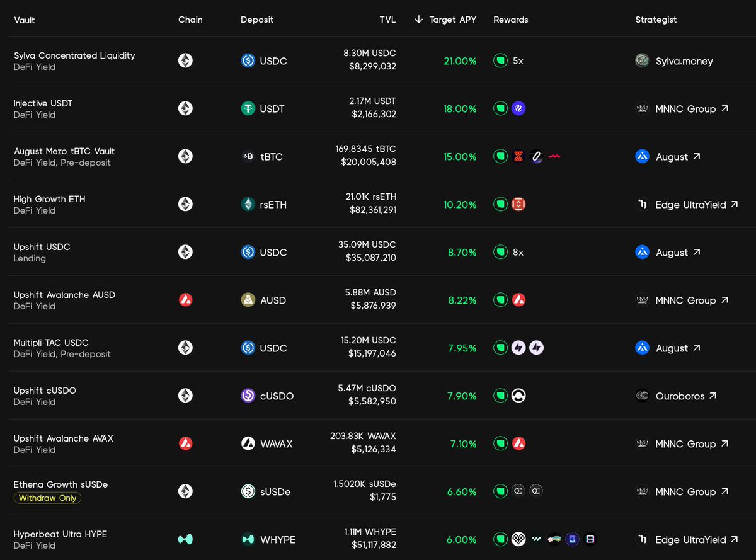756x560 pixels.
Task: Click the Rewards column header
Action: tap(511, 20)
